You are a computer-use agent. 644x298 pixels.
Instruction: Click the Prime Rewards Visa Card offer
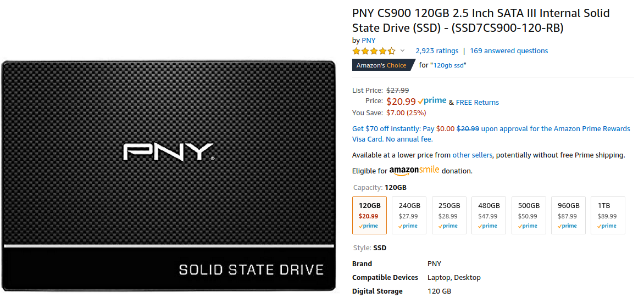(x=491, y=134)
